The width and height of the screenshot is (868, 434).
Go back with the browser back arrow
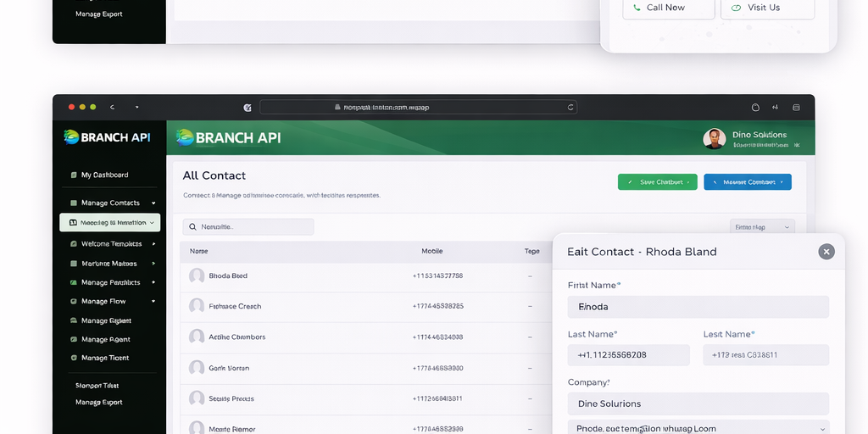click(112, 108)
